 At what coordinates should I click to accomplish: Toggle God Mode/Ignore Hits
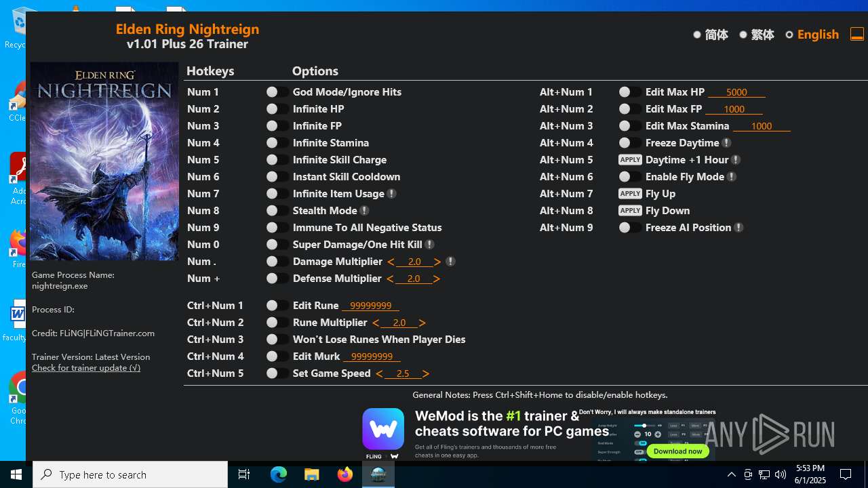pyautogui.click(x=277, y=92)
